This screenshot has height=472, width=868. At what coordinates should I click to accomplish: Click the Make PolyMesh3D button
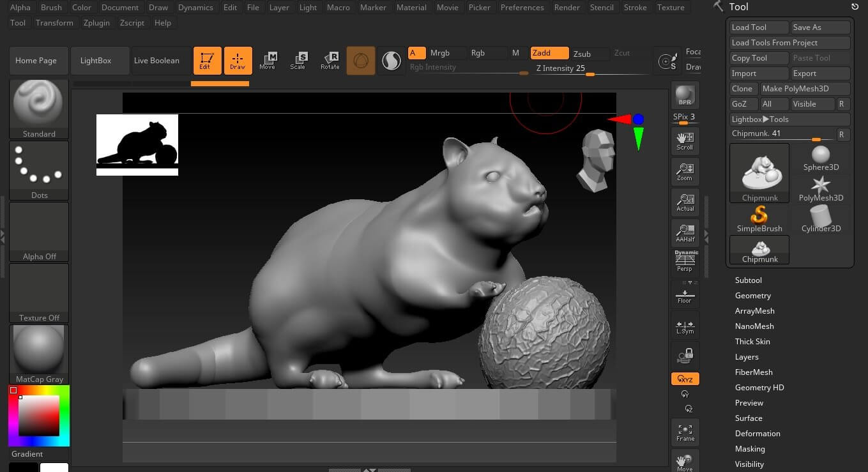pos(804,89)
